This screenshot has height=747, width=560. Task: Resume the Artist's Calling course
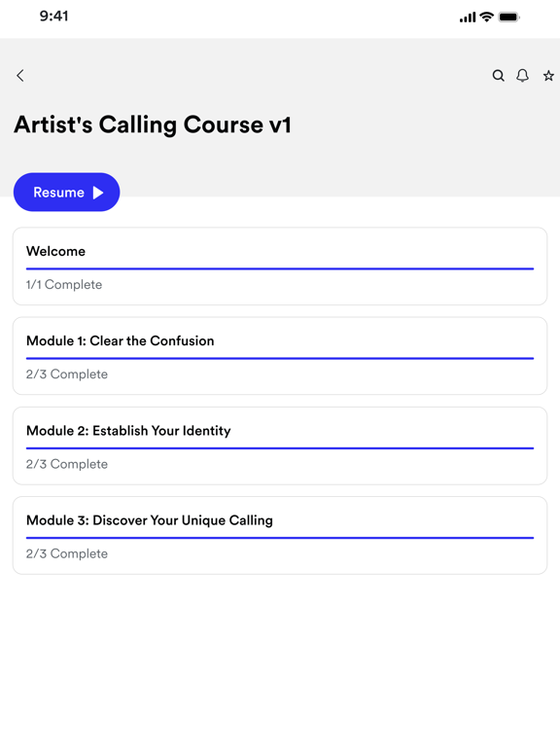(x=67, y=192)
